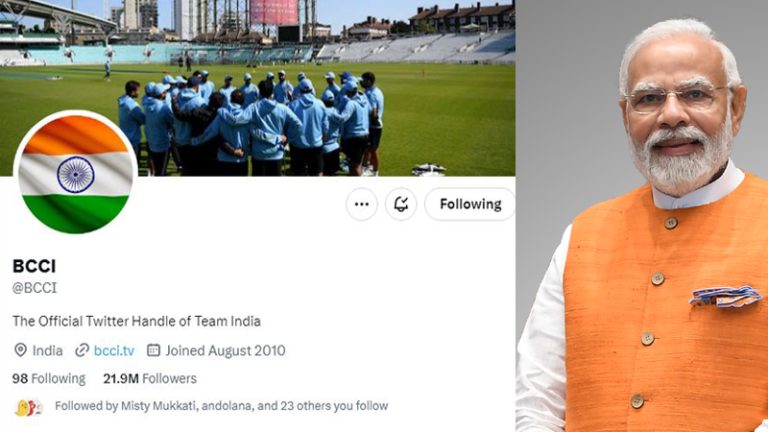The width and height of the screenshot is (768, 432).
Task: Open the three-dot more options menu
Action: [361, 204]
